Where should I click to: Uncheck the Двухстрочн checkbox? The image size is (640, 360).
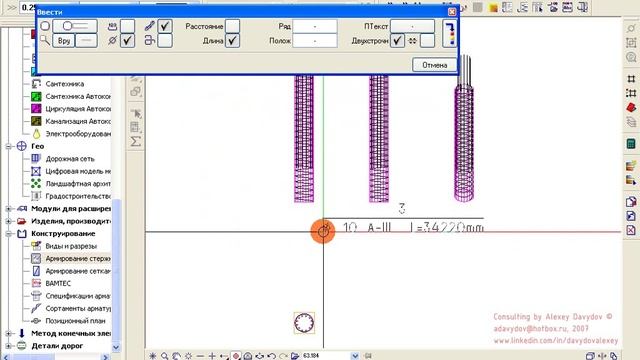tap(398, 40)
